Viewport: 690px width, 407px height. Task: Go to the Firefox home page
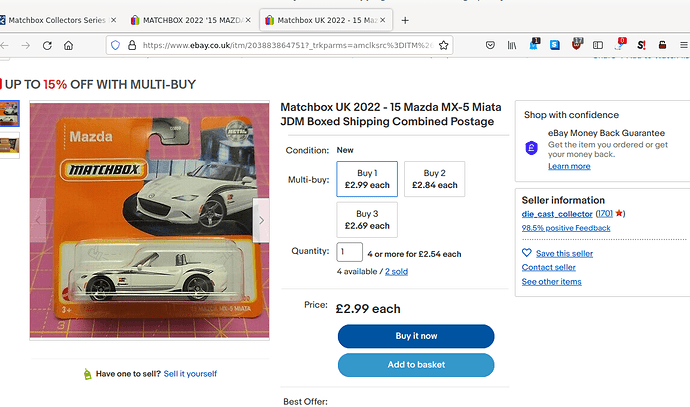click(x=68, y=45)
